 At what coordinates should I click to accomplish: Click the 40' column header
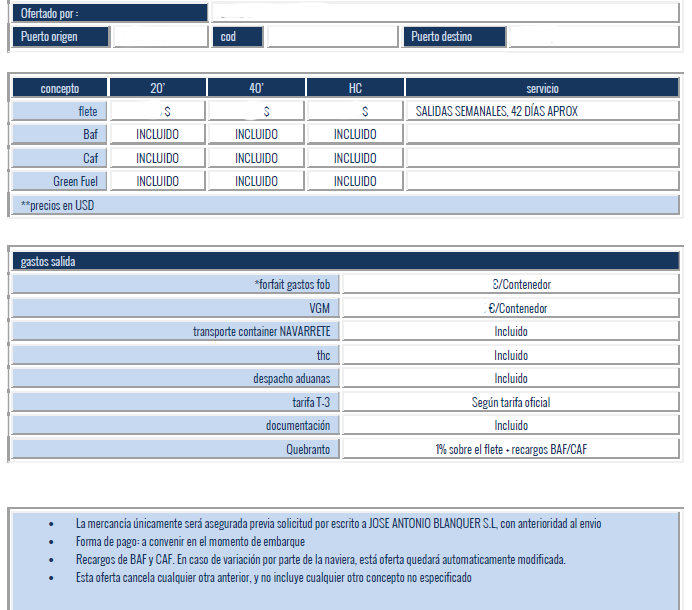pyautogui.click(x=256, y=88)
